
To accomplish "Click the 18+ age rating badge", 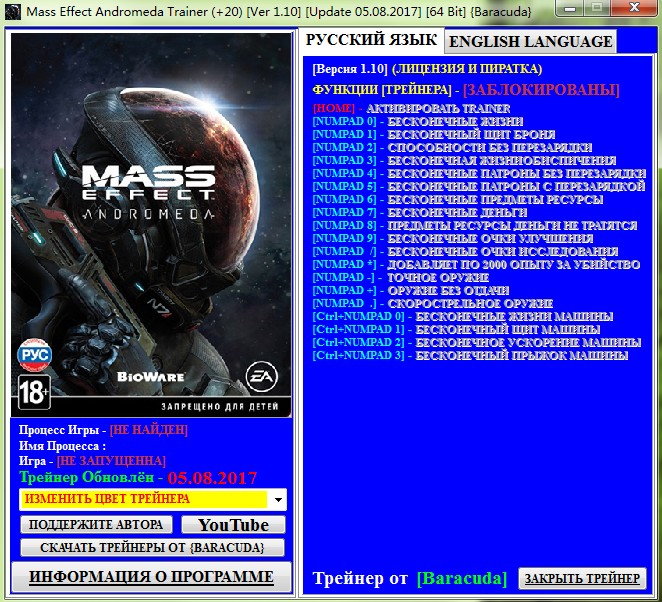I will 33,392.
